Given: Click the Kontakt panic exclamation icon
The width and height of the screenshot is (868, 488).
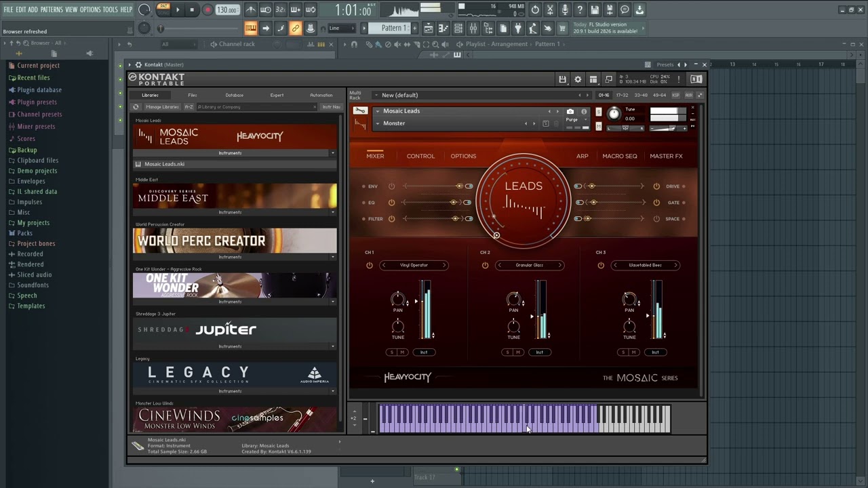Looking at the screenshot, I should click(x=679, y=79).
